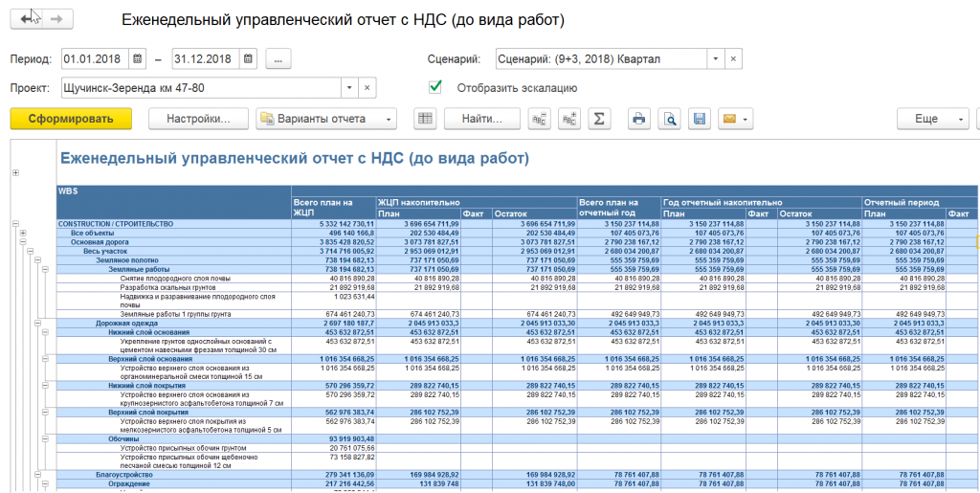
Task: Open the Сценарий dropdown list
Action: [713, 59]
